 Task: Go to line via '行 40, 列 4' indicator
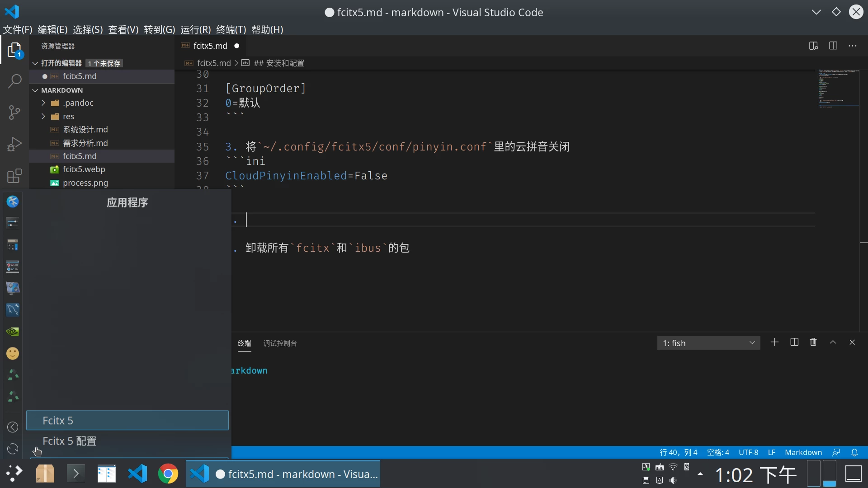click(678, 452)
